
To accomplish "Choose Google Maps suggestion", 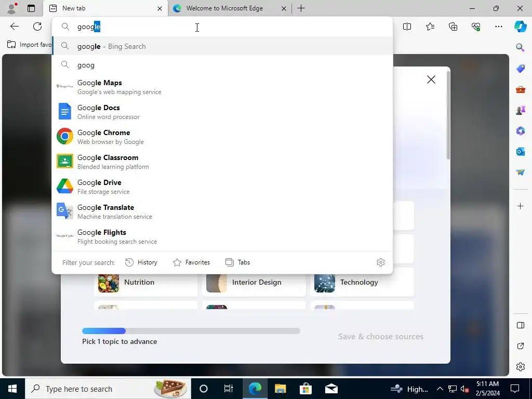I will click(222, 87).
